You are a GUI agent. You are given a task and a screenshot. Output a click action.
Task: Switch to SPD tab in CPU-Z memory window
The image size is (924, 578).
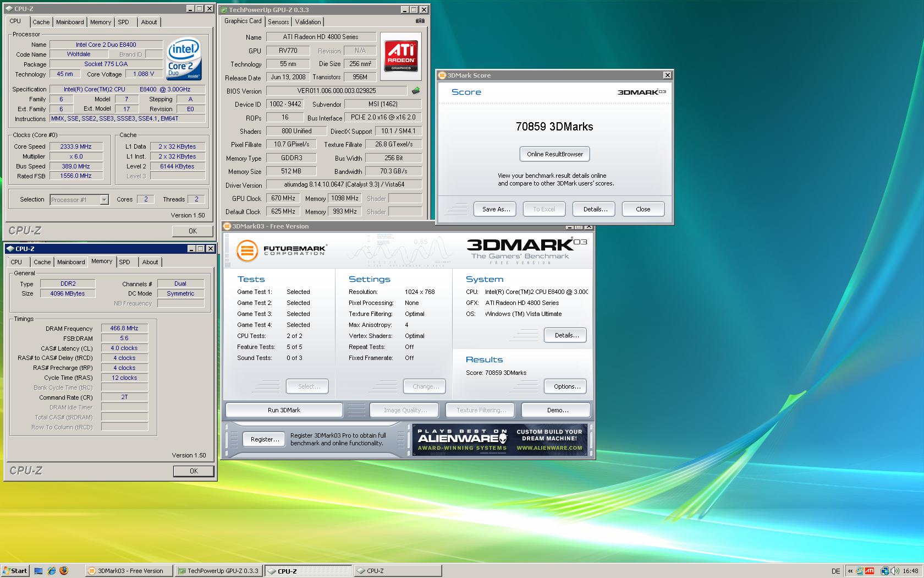[x=125, y=262]
